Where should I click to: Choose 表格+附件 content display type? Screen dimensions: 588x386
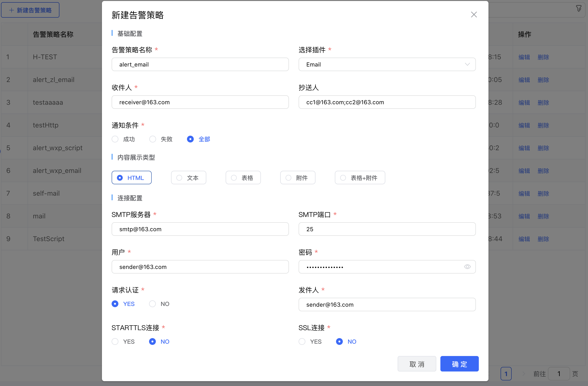coord(360,178)
